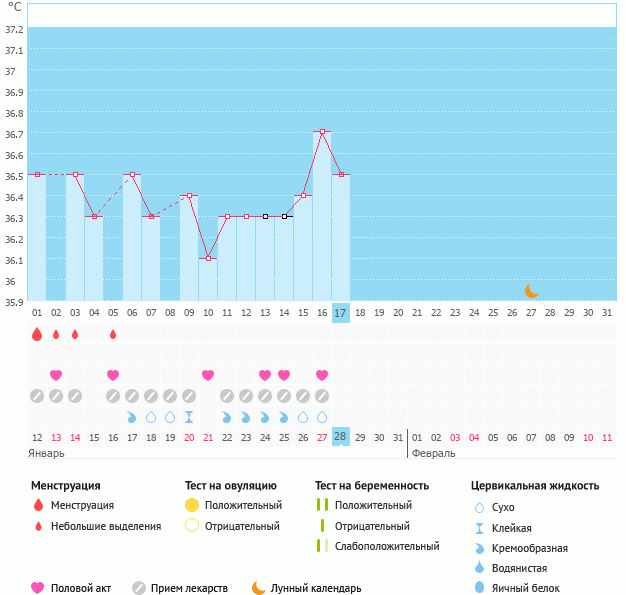
Task: Click the menstruation drop on cycle day 01
Action: coord(37,334)
